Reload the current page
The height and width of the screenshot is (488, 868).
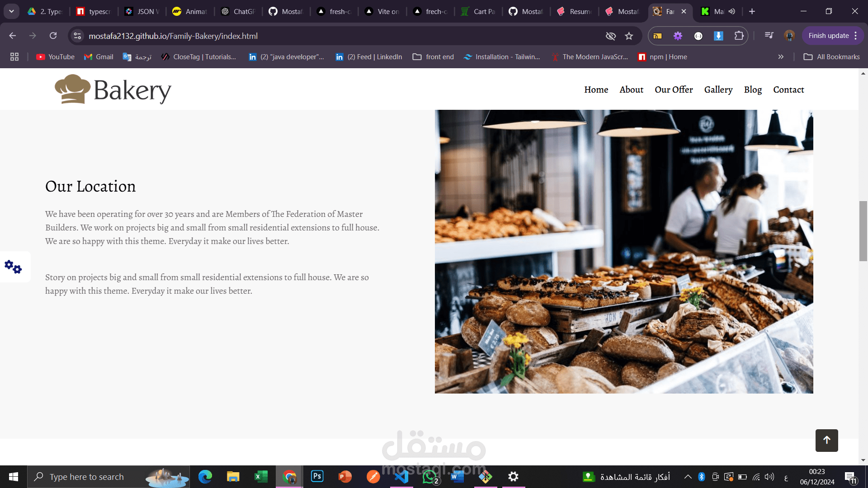[53, 36]
